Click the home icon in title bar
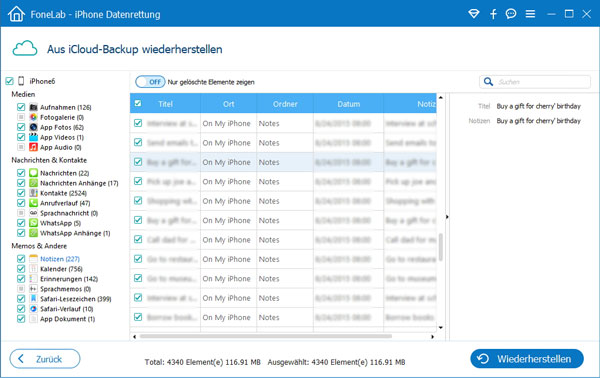This screenshot has width=600, height=378. [16, 14]
